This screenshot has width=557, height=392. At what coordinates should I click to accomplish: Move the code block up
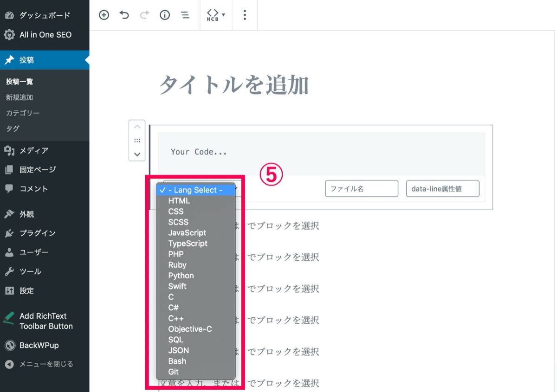[x=137, y=126]
